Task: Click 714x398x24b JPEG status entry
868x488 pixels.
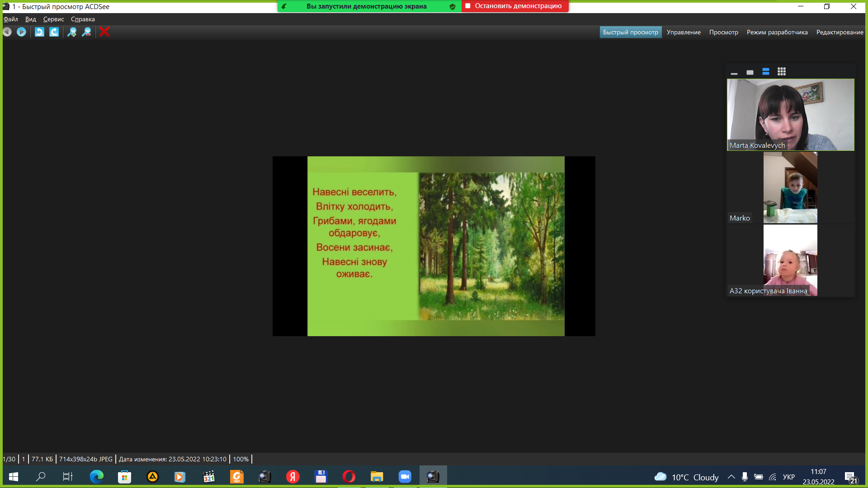Action: tap(86, 459)
